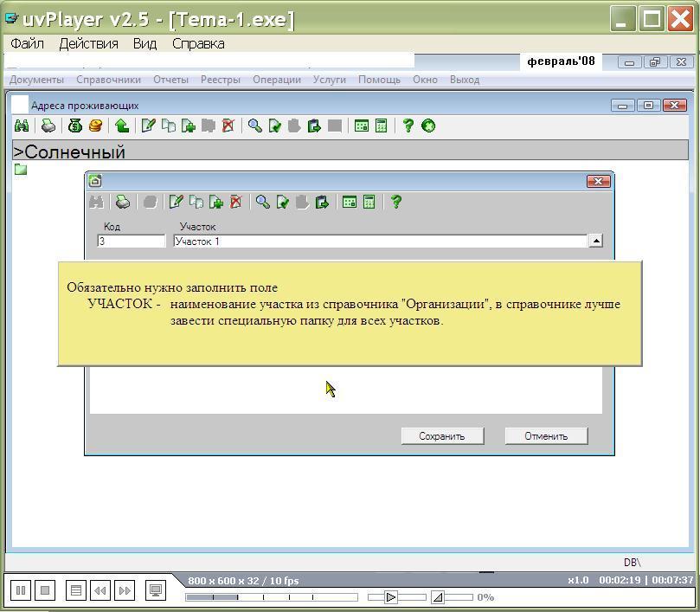Click the edit pencil icon in outer toolbar
Image resolution: width=700 pixels, height=612 pixels.
pos(148,126)
